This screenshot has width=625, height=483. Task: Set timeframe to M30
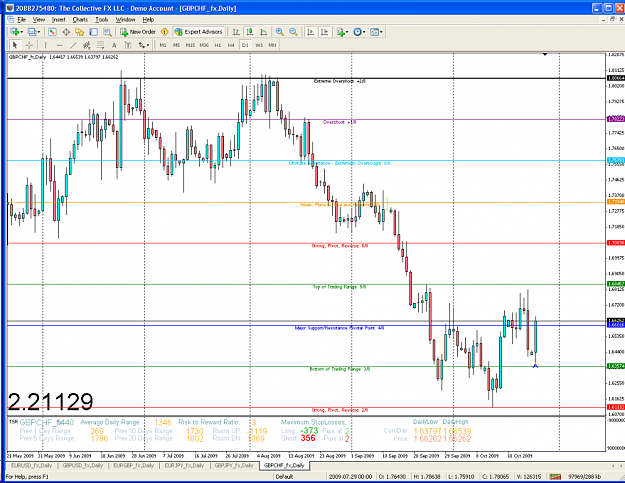coord(204,45)
